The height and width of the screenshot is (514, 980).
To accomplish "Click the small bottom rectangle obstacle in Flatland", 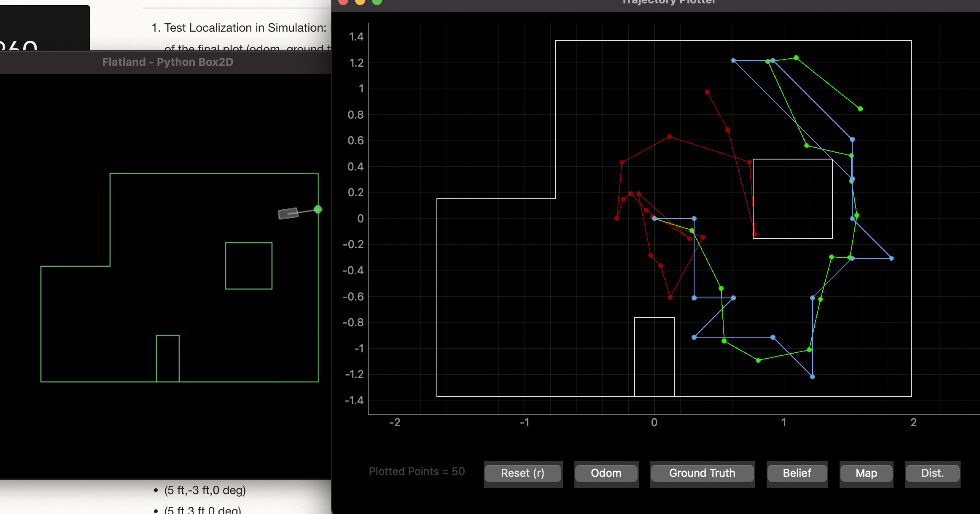I will [168, 358].
